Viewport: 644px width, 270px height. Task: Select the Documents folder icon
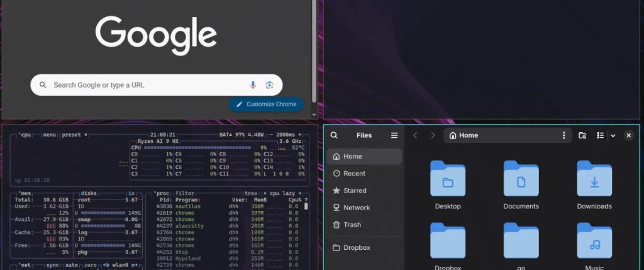(521, 178)
